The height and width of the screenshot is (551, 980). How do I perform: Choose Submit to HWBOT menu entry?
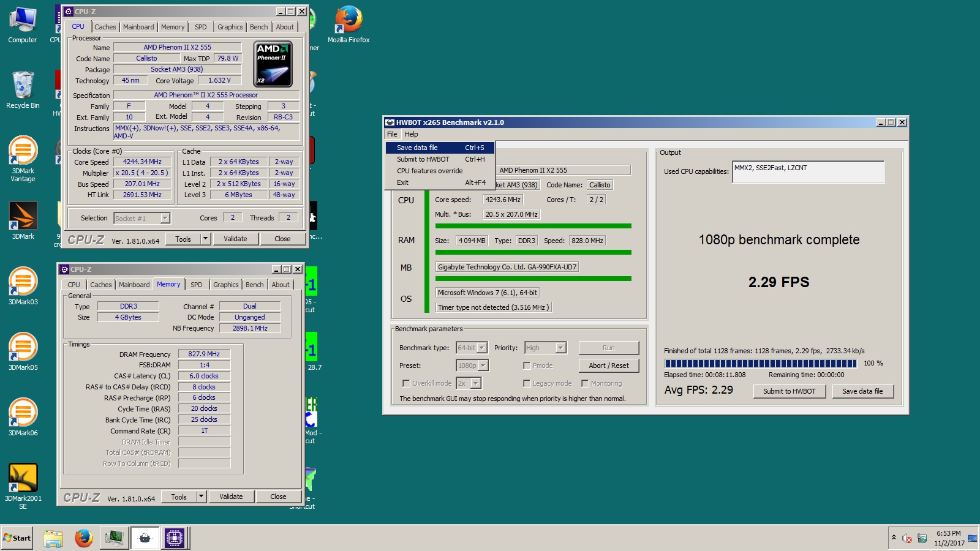click(440, 159)
